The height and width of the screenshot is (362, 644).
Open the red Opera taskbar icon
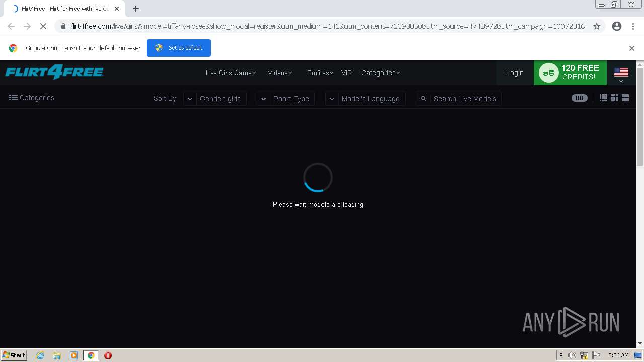tap(108, 355)
